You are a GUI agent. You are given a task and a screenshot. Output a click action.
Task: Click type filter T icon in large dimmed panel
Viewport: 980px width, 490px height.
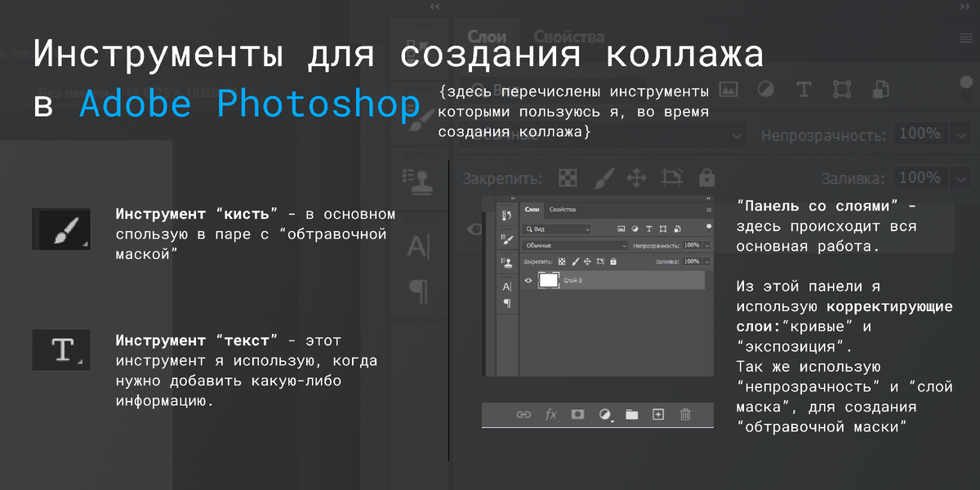803,89
